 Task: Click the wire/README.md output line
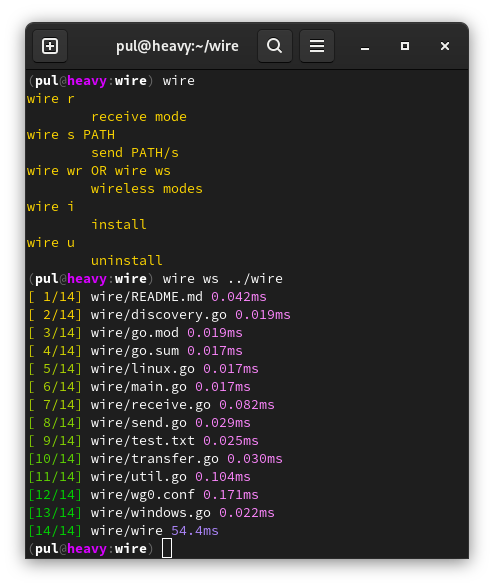[x=147, y=297]
